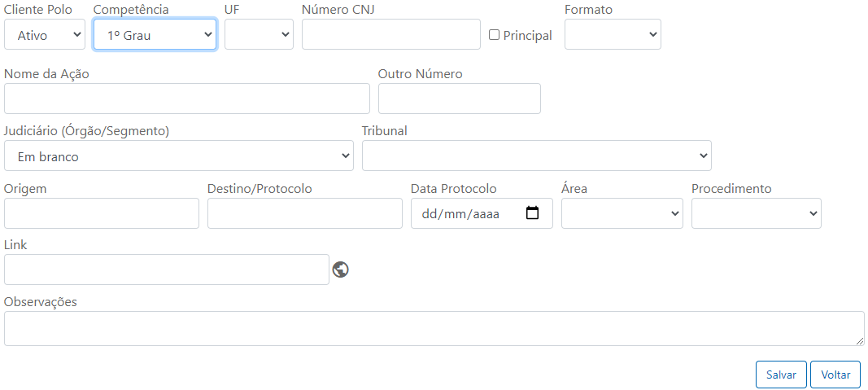Open the Judiciário dropdown showing Em branco

click(x=179, y=156)
